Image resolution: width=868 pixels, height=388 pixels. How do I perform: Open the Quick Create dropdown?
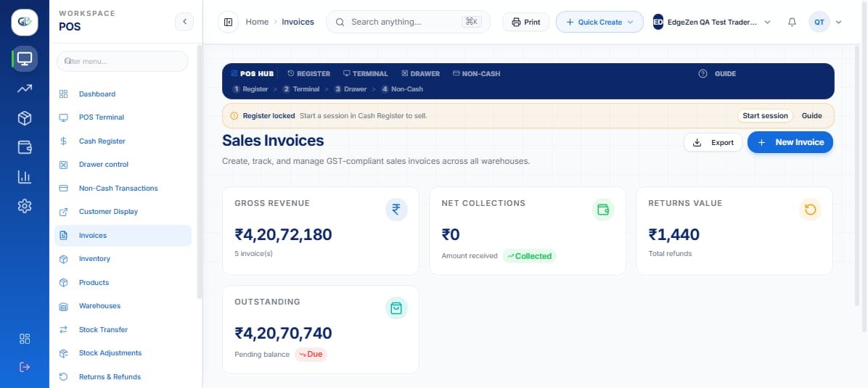click(599, 22)
